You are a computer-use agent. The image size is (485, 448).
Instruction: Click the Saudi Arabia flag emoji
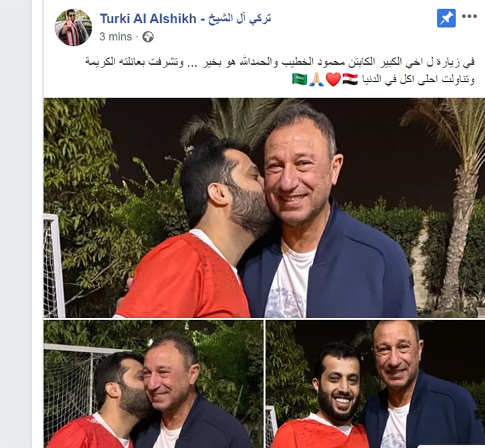point(299,79)
